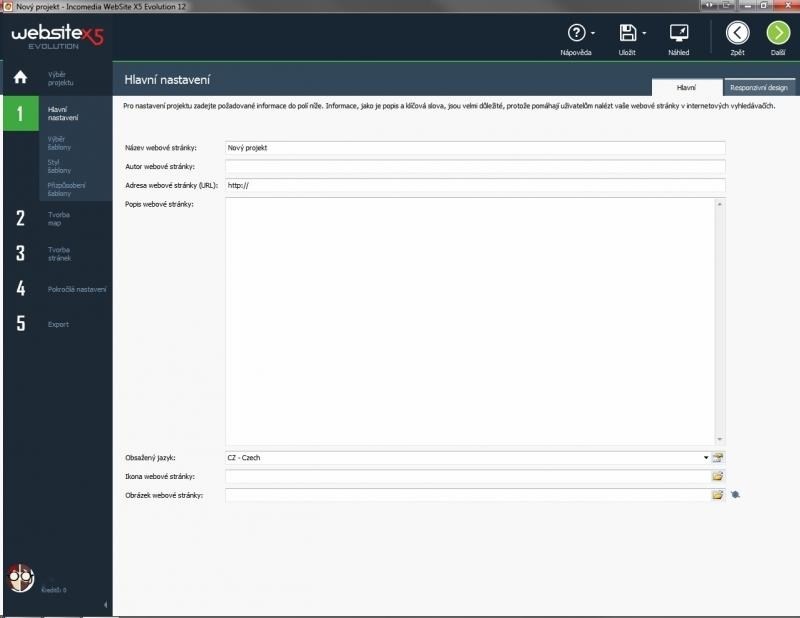Expand the Obsažený jazyk language dropdown
Viewport: 800px width, 618px height.
click(705, 458)
